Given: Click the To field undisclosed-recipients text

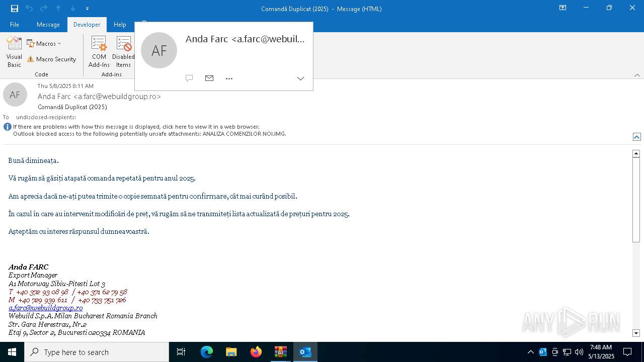Looking at the screenshot, I should (46, 117).
